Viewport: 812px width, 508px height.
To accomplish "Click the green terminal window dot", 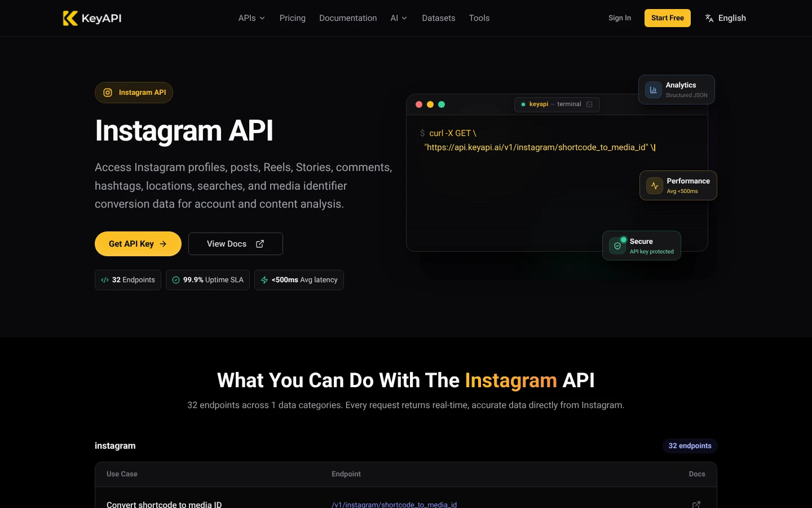I will pos(442,104).
